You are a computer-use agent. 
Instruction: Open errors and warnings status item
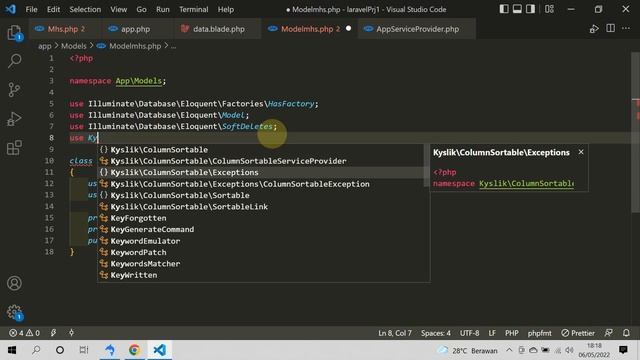click(24, 333)
